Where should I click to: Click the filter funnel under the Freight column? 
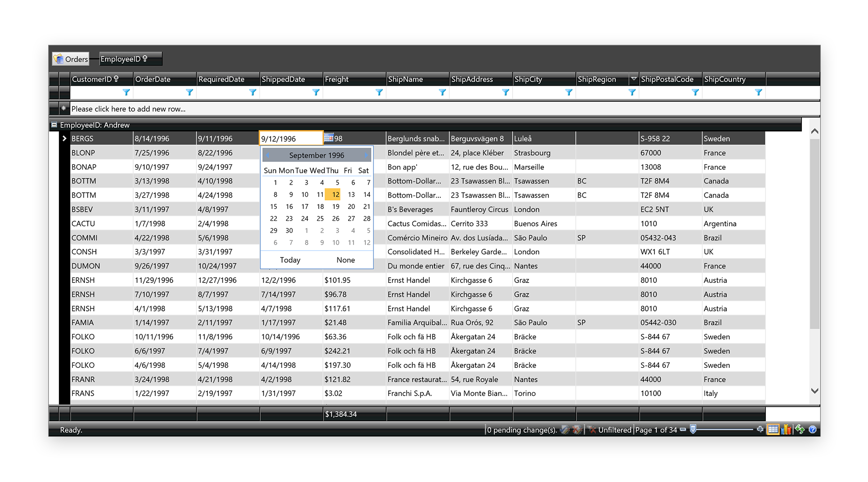pyautogui.click(x=379, y=93)
